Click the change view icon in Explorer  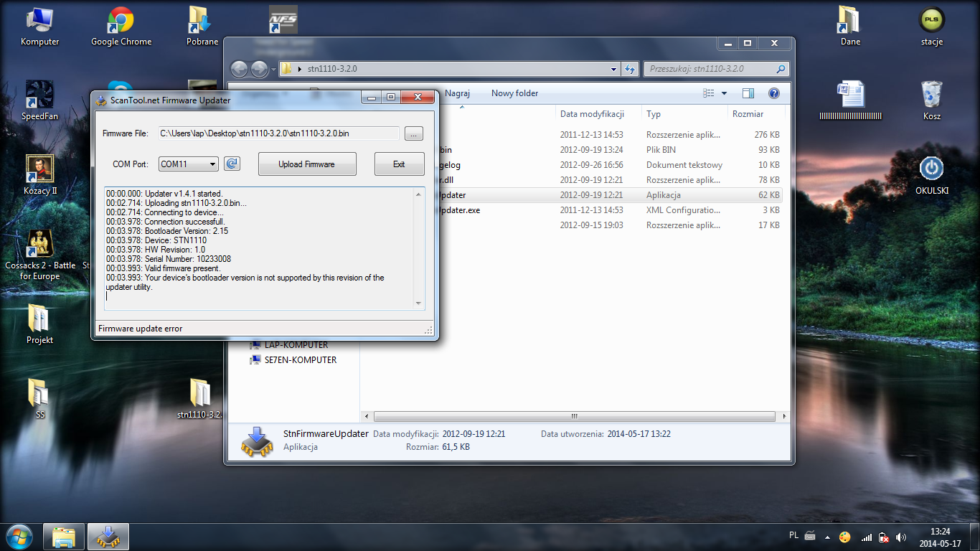tap(709, 93)
